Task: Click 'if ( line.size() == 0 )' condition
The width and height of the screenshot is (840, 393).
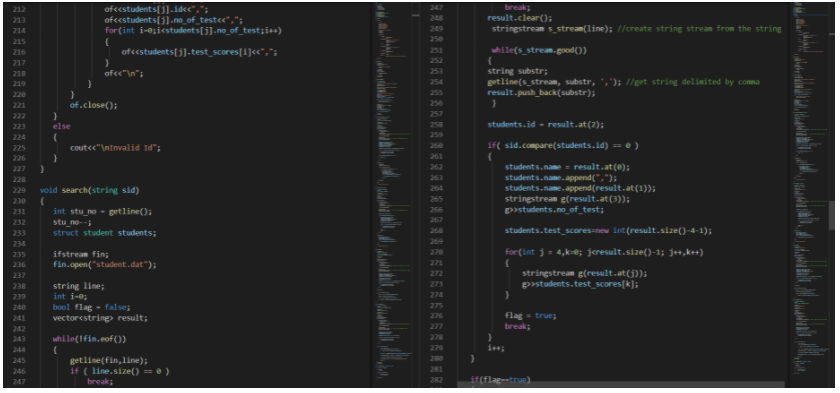Action: [119, 371]
